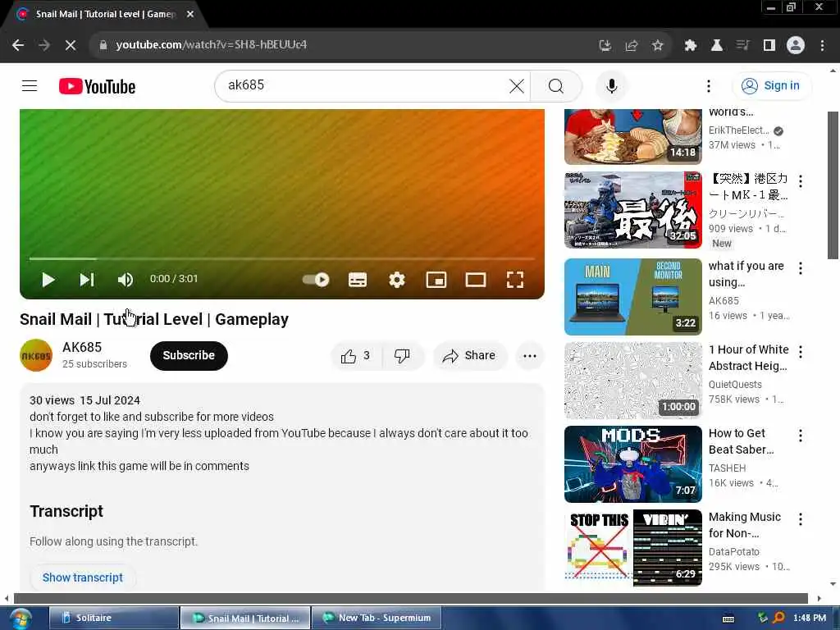Go back in browser history
This screenshot has height=630, width=840.
18,45
